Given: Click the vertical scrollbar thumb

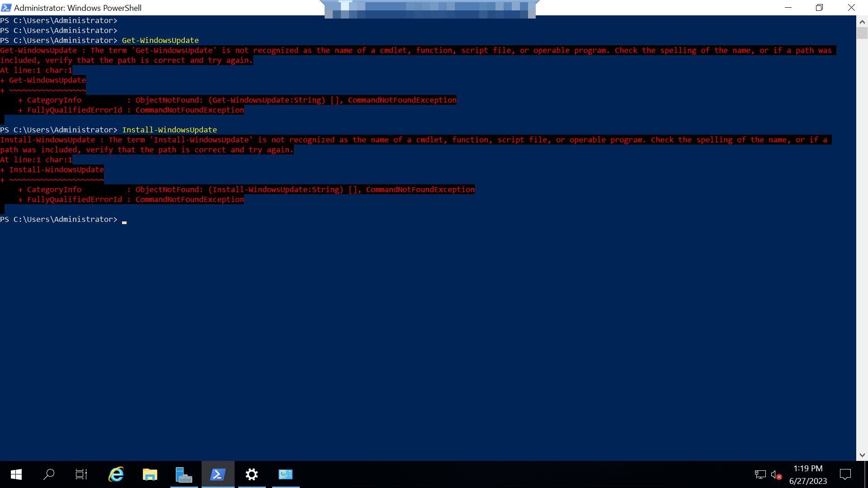Looking at the screenshot, I should point(862,33).
